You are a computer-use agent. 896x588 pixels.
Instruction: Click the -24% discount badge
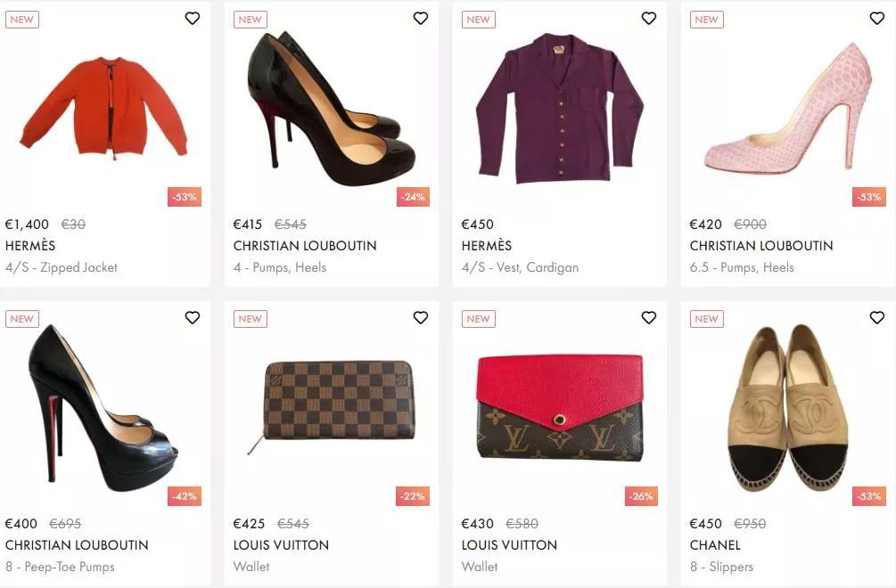tap(413, 197)
